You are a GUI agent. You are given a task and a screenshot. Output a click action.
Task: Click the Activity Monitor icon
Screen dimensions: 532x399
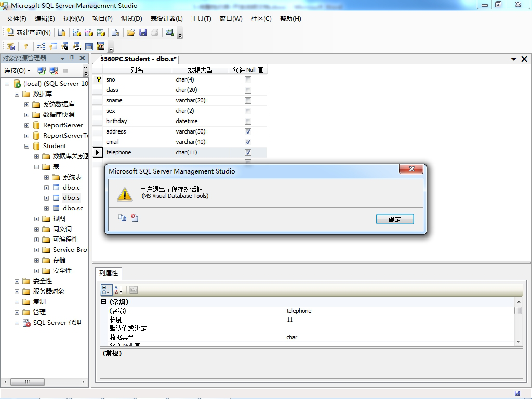tap(170, 33)
